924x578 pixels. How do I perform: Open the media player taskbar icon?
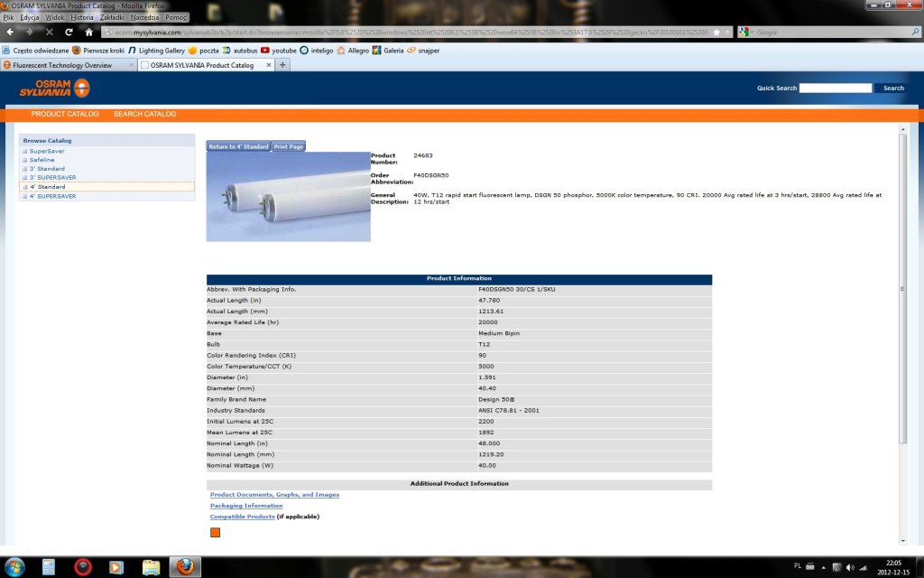(x=116, y=567)
